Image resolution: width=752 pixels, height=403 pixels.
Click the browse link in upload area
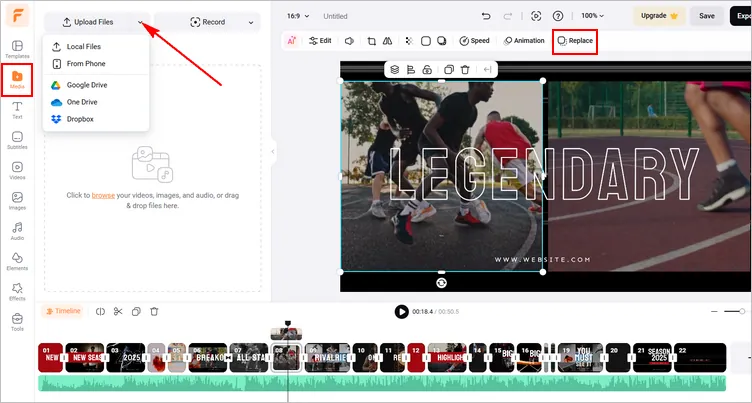(x=103, y=195)
